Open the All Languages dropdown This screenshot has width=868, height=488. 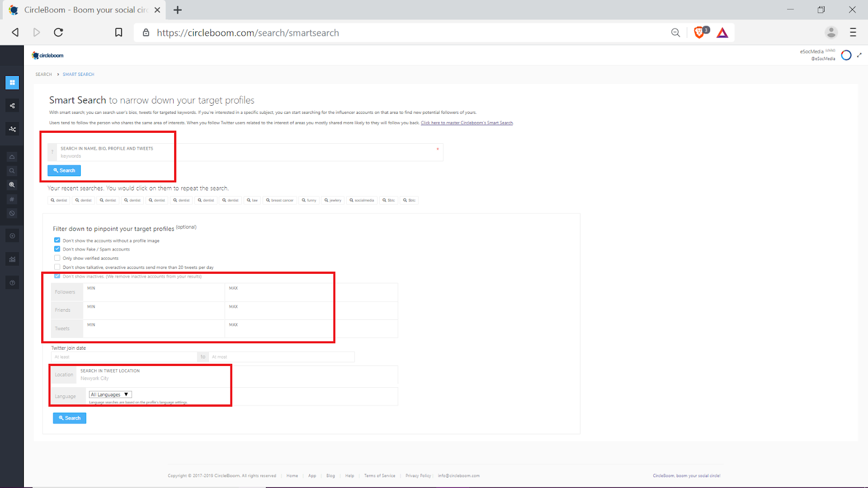point(111,395)
